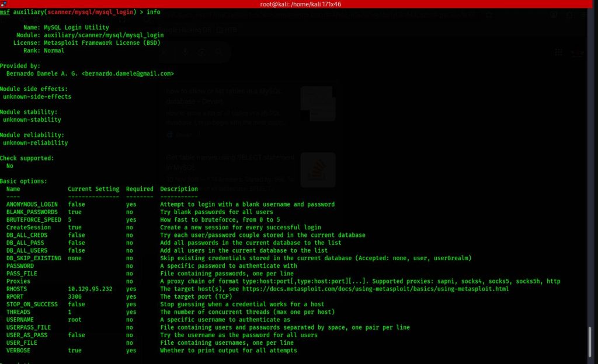The width and height of the screenshot is (598, 364).
Task: Click the 'Description' column header
Action: coord(179,189)
